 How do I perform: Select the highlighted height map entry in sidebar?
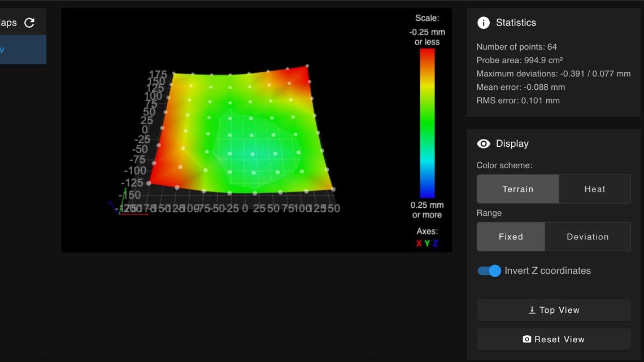click(23, 50)
